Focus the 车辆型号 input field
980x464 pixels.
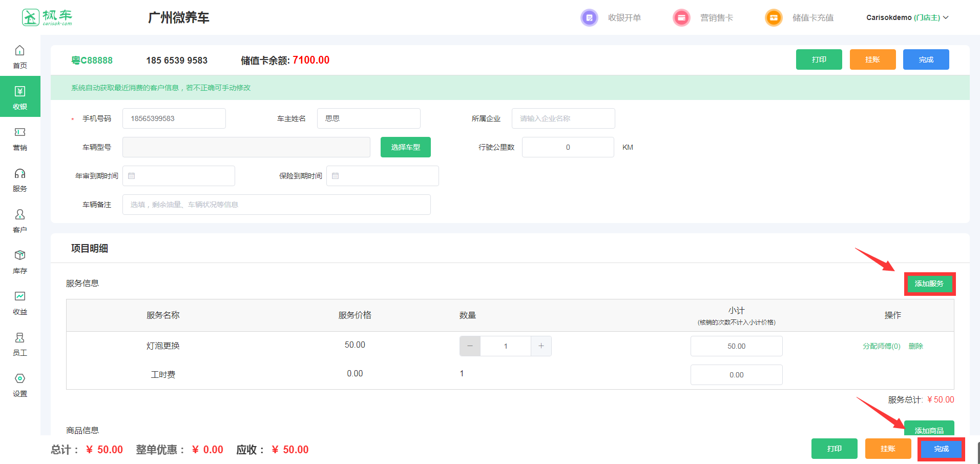[246, 147]
